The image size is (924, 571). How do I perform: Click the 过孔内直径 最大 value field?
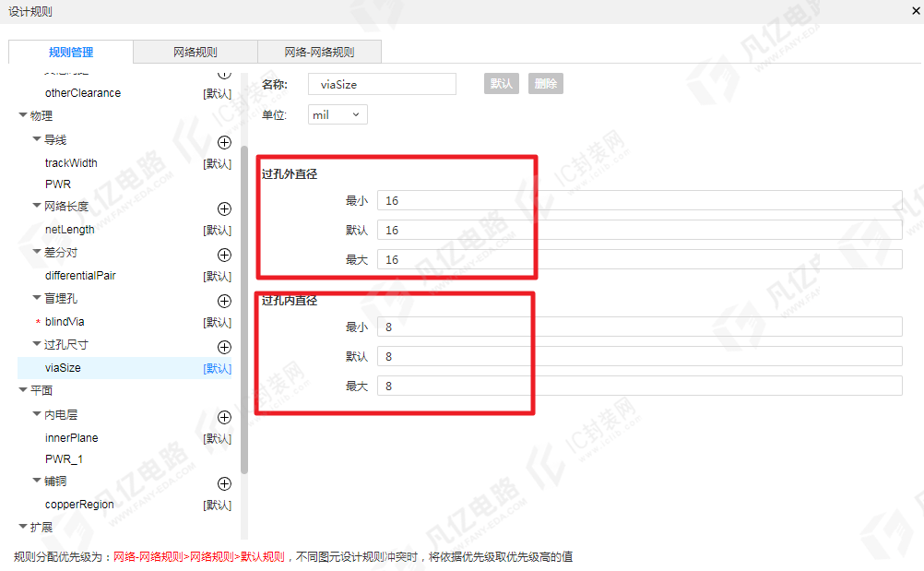tap(639, 386)
